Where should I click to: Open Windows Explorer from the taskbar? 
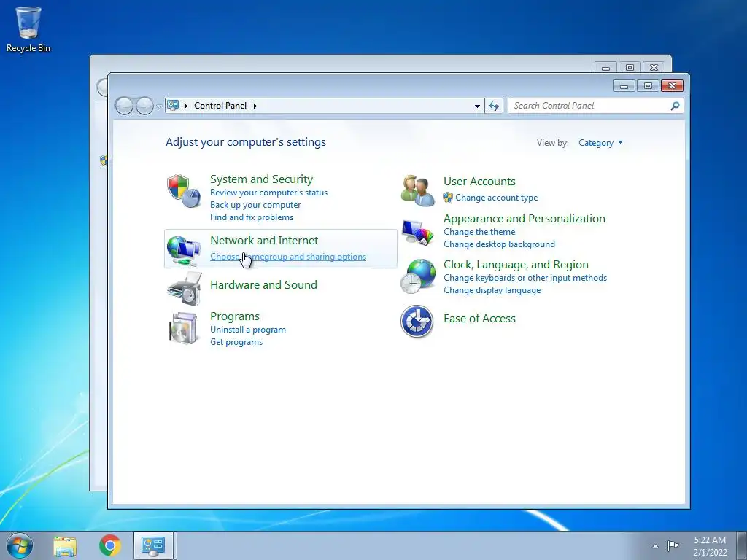[65, 545]
